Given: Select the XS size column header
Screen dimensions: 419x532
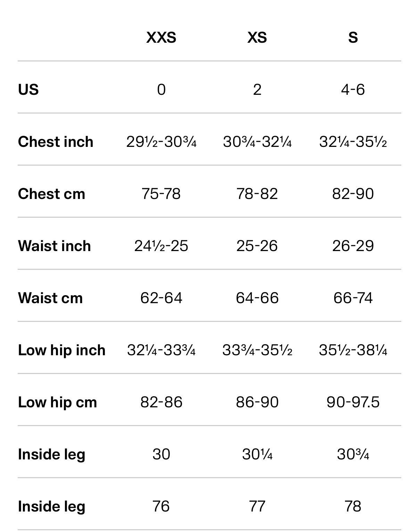Looking at the screenshot, I should coord(257,37).
